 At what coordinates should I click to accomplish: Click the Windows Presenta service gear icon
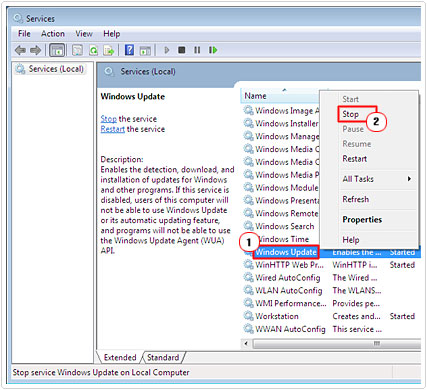tap(248, 200)
